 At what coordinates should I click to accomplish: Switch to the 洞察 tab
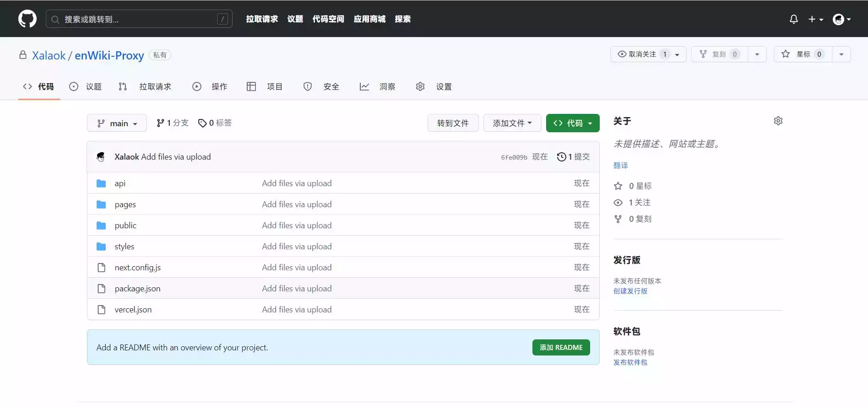(x=378, y=86)
